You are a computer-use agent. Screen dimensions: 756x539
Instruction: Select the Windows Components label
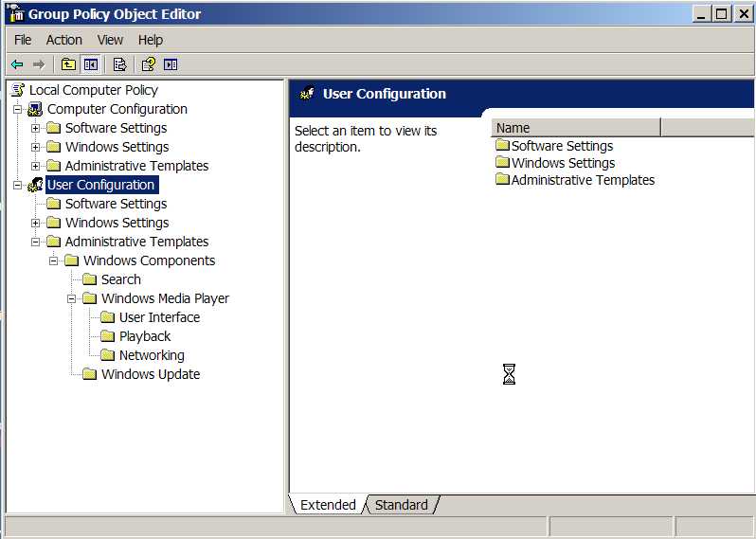(x=150, y=261)
